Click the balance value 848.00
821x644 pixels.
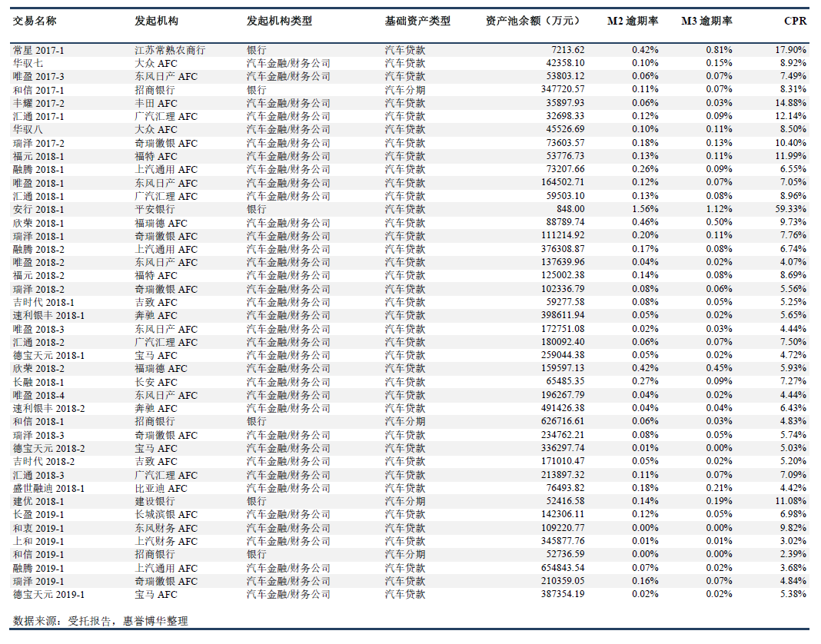coord(570,209)
